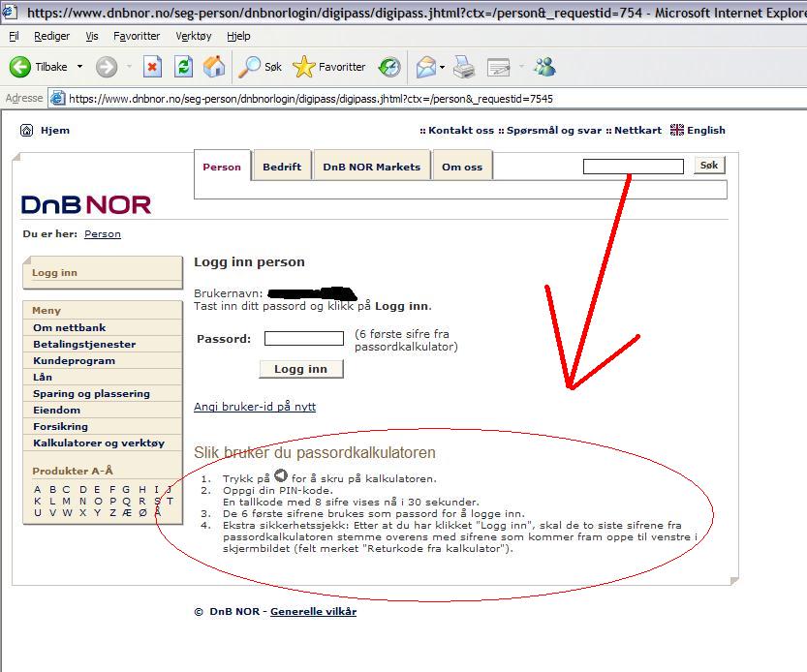The image size is (807, 672).
Task: Click letter A in Produkter A-Å
Action: click(x=37, y=489)
